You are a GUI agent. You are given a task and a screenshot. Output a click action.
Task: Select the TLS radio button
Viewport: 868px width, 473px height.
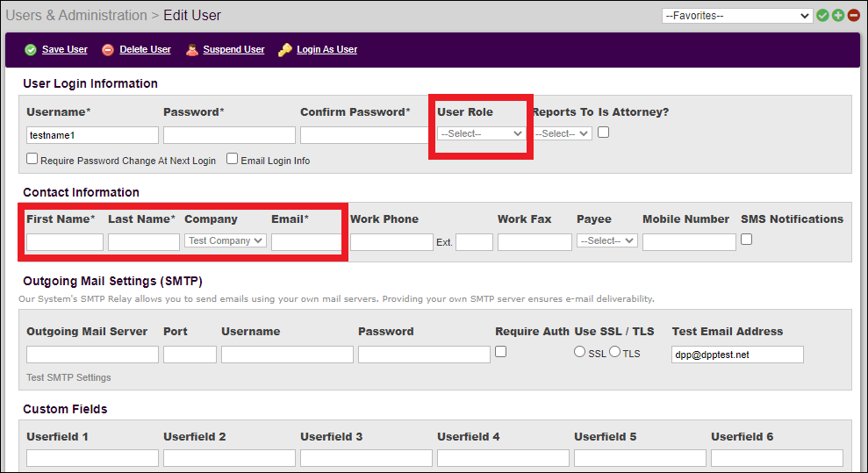click(x=614, y=352)
